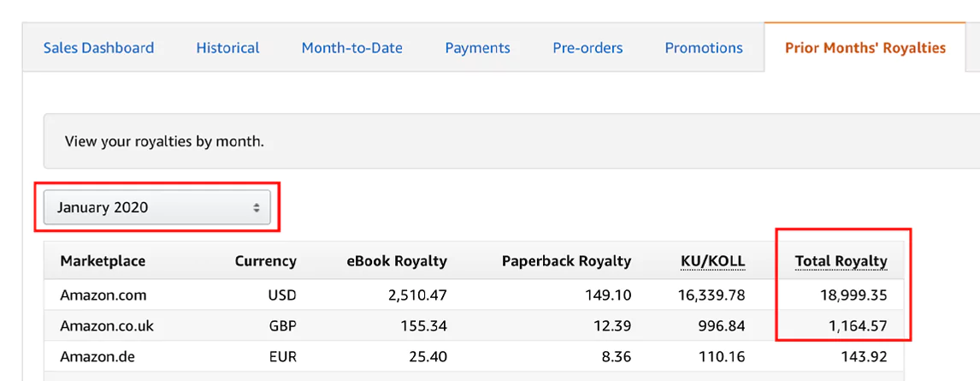The height and width of the screenshot is (381, 980).
Task: Select the Prior Months' Royalties tab
Action: pyautogui.click(x=865, y=48)
